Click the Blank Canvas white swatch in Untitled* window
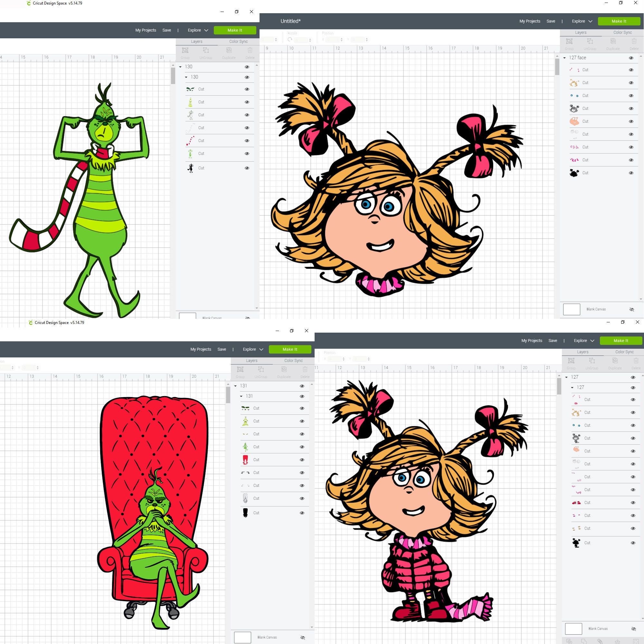The height and width of the screenshot is (644, 644). pyautogui.click(x=571, y=309)
